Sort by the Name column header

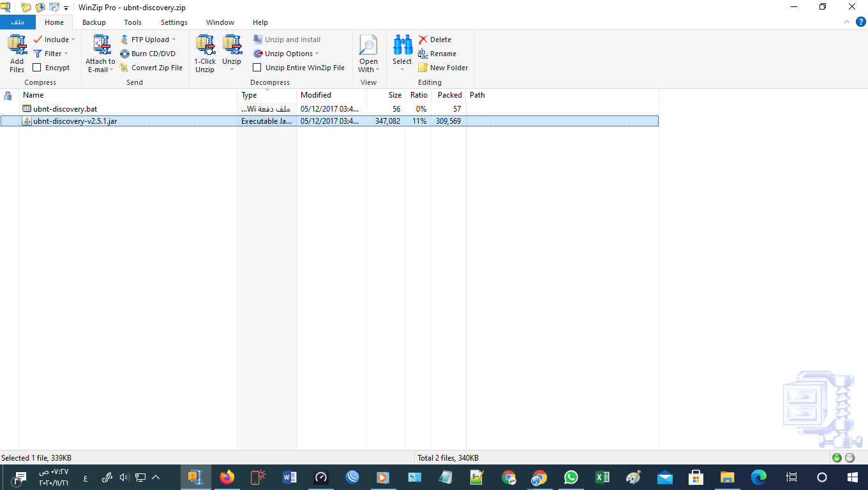pos(128,95)
